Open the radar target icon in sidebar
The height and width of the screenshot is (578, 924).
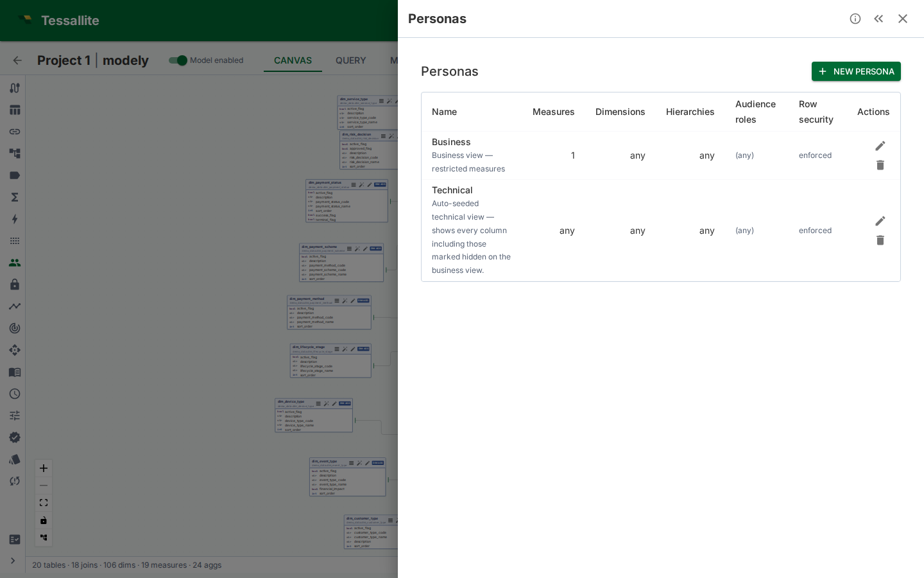pos(14,328)
